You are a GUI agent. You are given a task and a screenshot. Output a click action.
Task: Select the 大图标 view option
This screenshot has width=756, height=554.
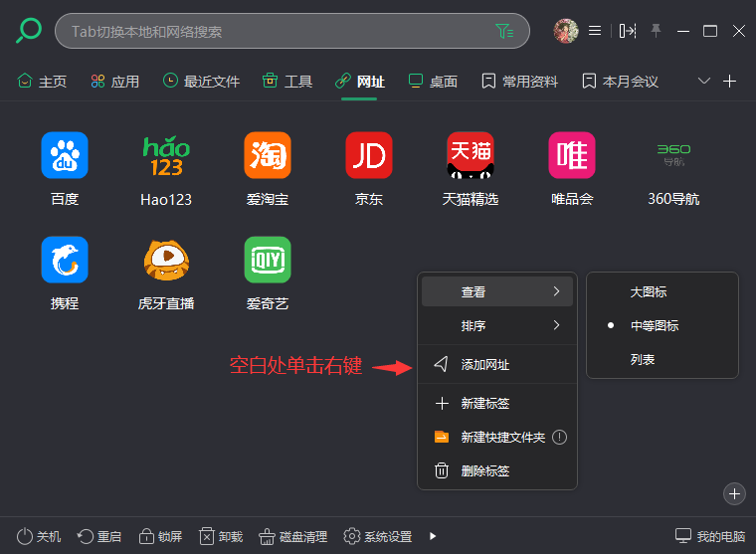pyautogui.click(x=662, y=292)
